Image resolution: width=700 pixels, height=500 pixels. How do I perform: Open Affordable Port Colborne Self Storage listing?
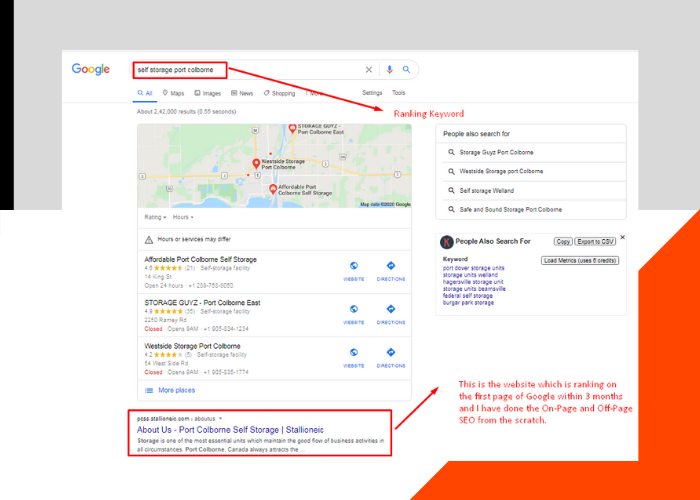[200, 259]
